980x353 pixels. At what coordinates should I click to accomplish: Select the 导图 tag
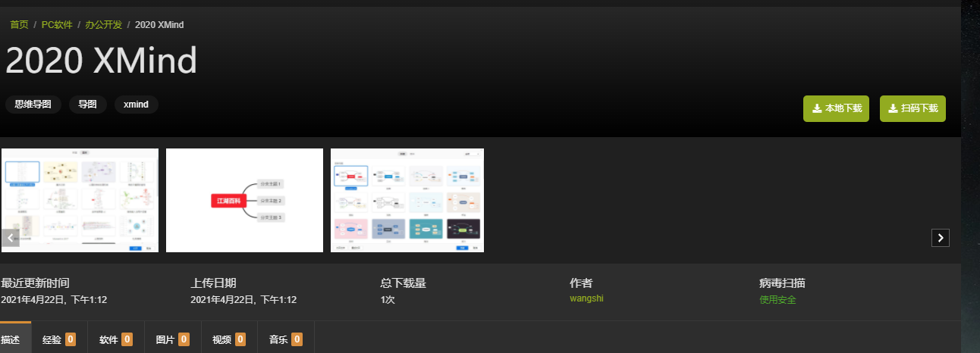[x=87, y=105]
